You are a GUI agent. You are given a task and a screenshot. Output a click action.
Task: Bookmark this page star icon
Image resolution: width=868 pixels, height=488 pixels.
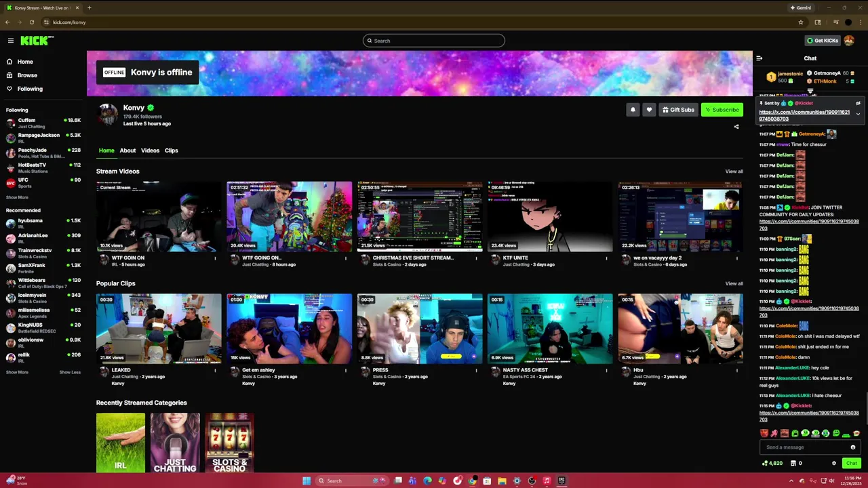pyautogui.click(x=801, y=22)
